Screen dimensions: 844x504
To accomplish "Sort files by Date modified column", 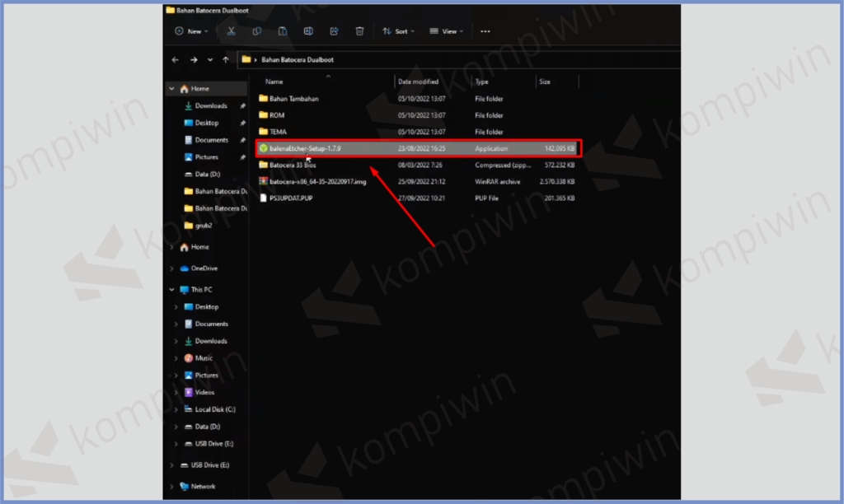I will click(x=418, y=82).
